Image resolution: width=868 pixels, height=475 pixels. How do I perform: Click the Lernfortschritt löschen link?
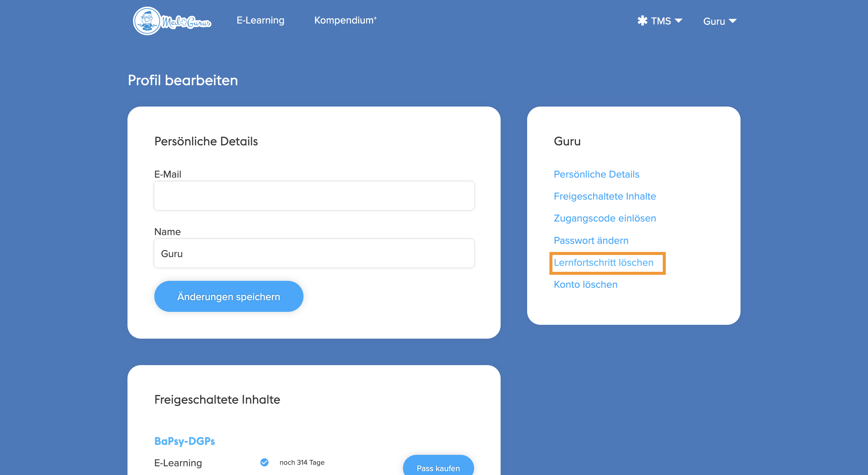603,262
